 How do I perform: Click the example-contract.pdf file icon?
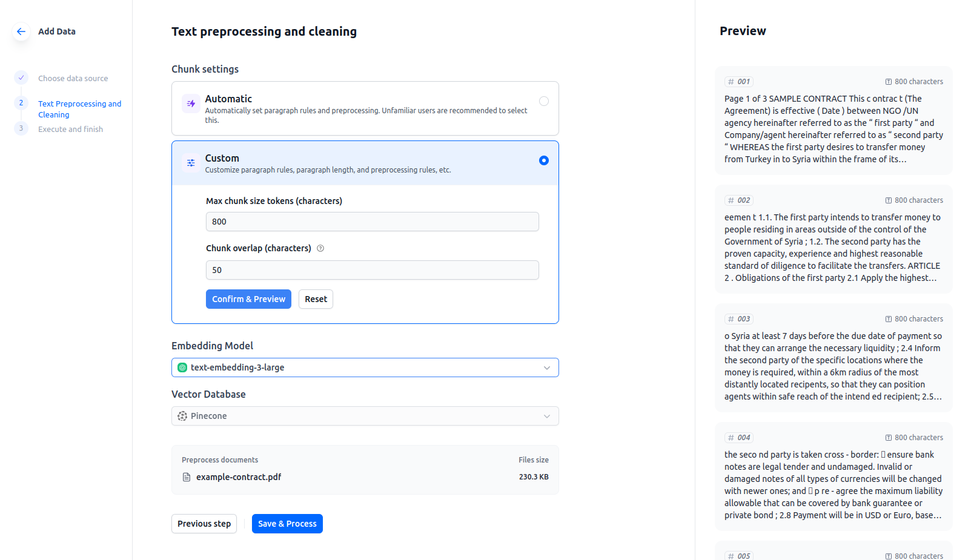[x=187, y=477]
